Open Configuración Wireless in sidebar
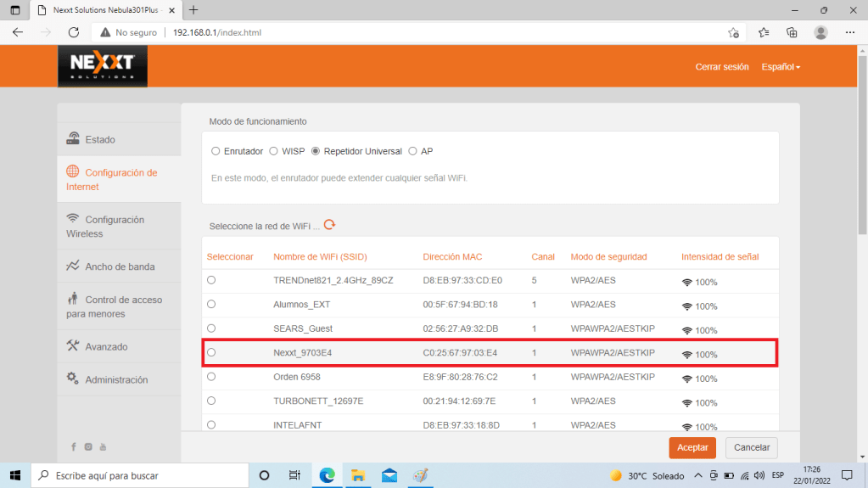 pyautogui.click(x=105, y=226)
